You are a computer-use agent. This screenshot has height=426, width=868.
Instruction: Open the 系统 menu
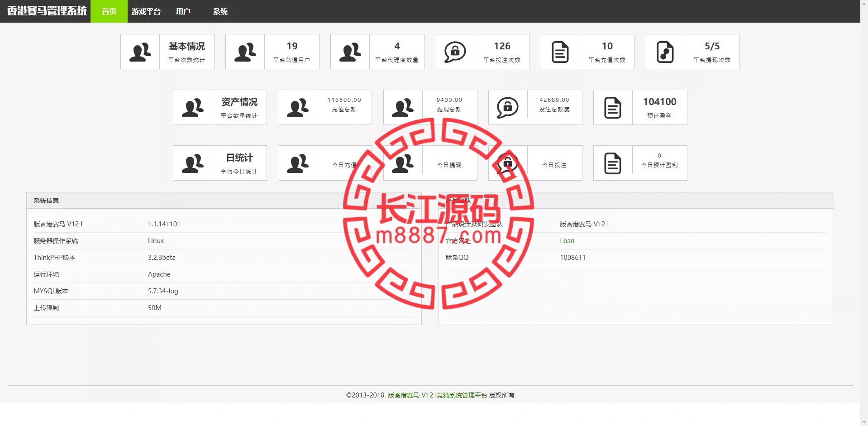[220, 11]
